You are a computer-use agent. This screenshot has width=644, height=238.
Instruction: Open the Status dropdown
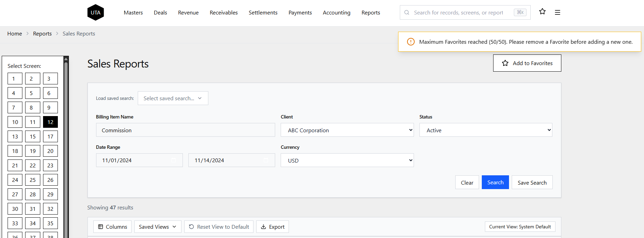[x=486, y=130]
